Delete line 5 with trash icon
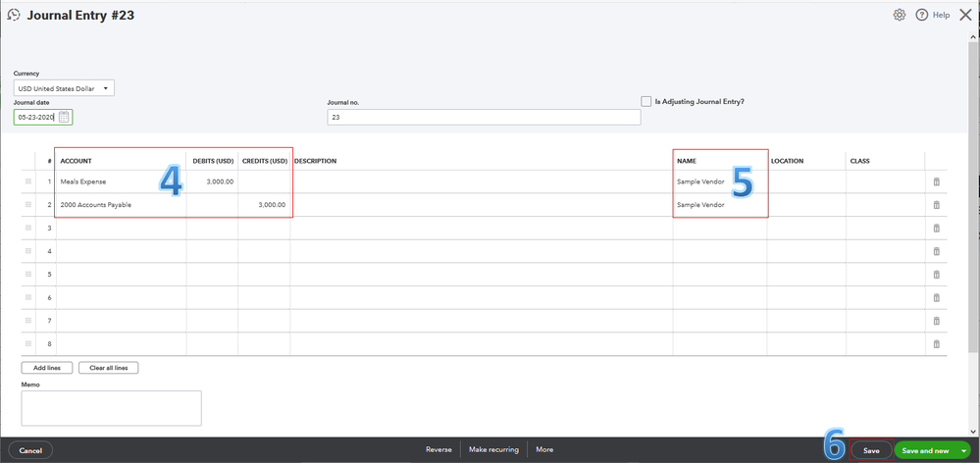 936,275
